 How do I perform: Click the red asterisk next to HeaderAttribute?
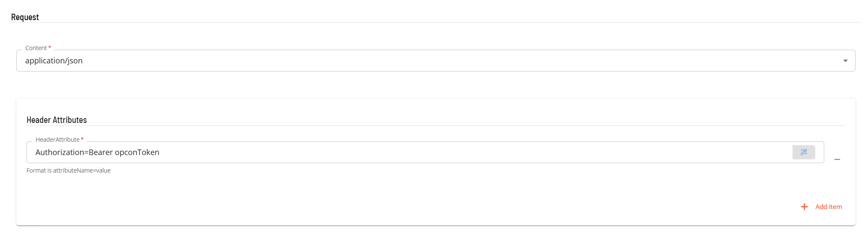point(82,139)
